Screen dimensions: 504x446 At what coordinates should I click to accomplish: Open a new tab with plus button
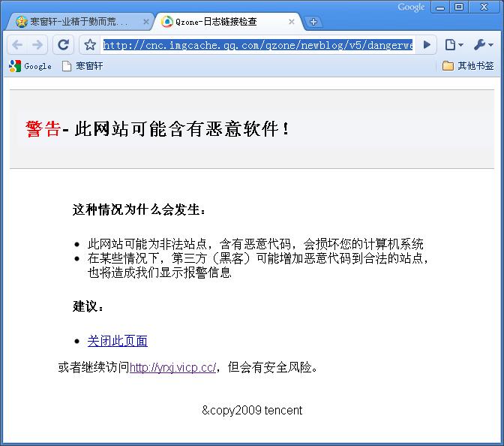313,22
